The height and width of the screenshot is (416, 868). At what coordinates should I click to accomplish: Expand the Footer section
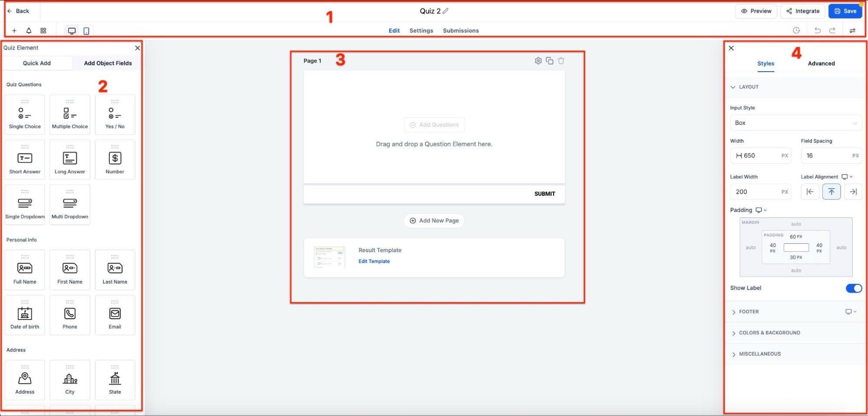(749, 311)
